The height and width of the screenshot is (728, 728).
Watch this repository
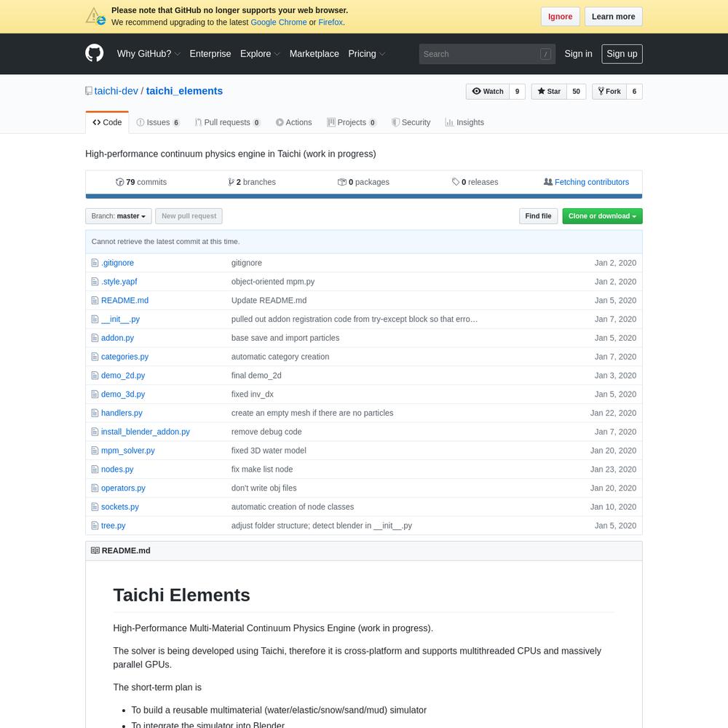coord(488,92)
